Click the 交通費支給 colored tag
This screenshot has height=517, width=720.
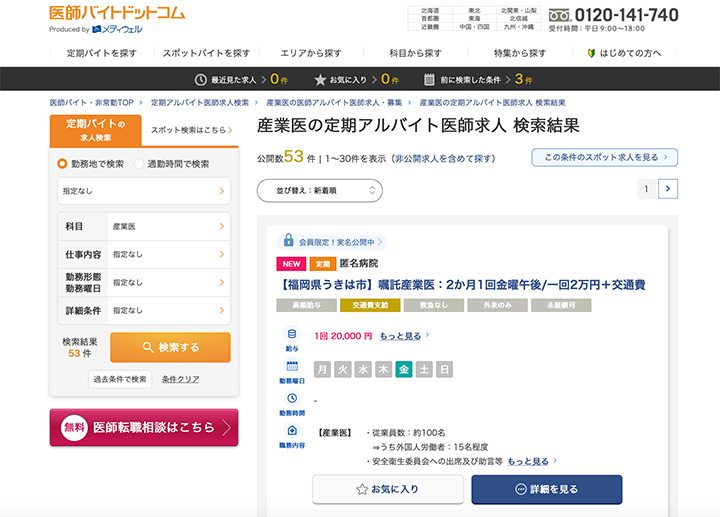click(x=370, y=304)
